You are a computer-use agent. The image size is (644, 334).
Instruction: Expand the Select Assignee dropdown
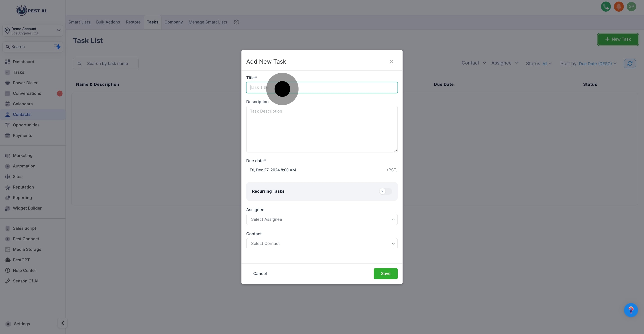pyautogui.click(x=322, y=219)
